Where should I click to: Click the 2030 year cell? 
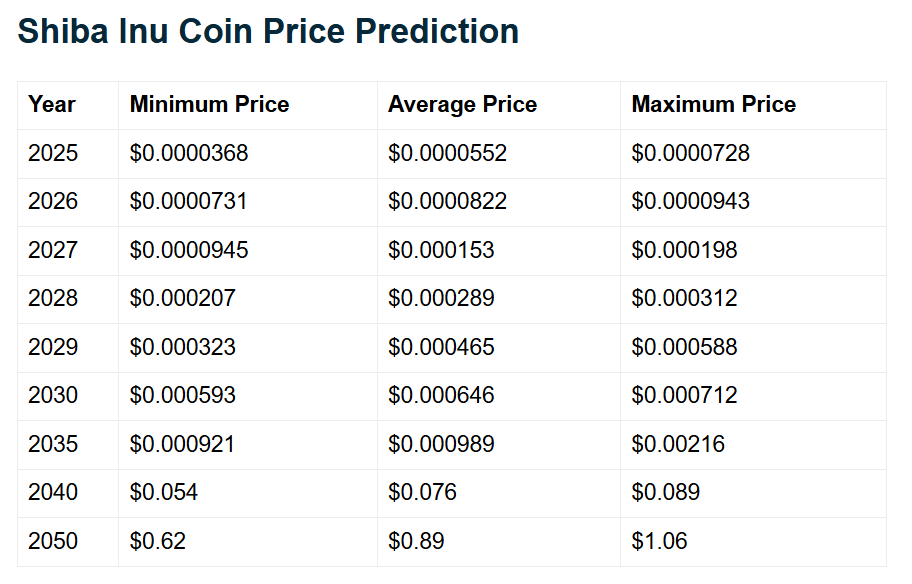point(53,395)
